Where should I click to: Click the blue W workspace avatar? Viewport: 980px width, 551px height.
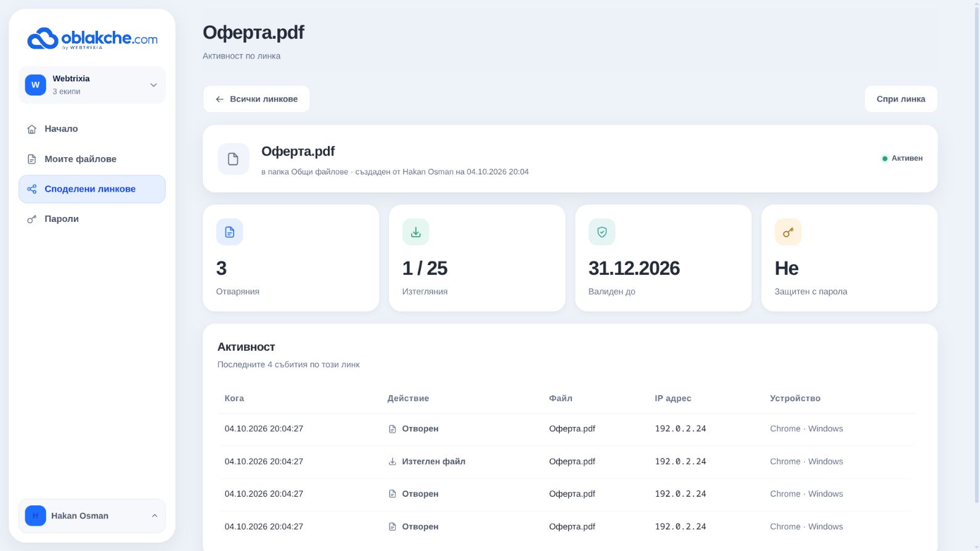[35, 85]
